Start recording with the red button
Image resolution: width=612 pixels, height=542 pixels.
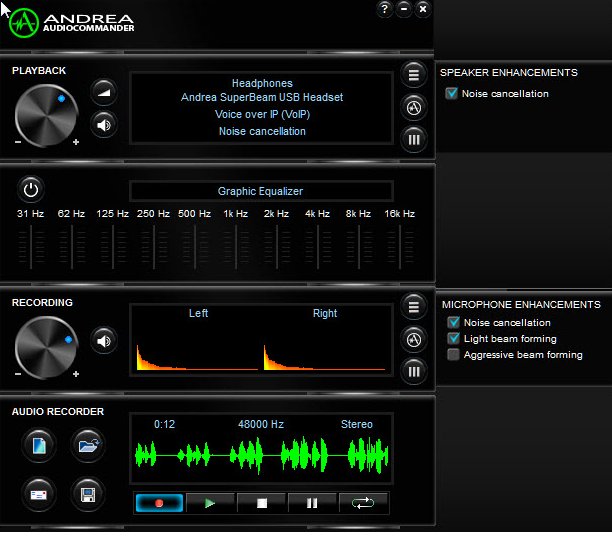159,503
